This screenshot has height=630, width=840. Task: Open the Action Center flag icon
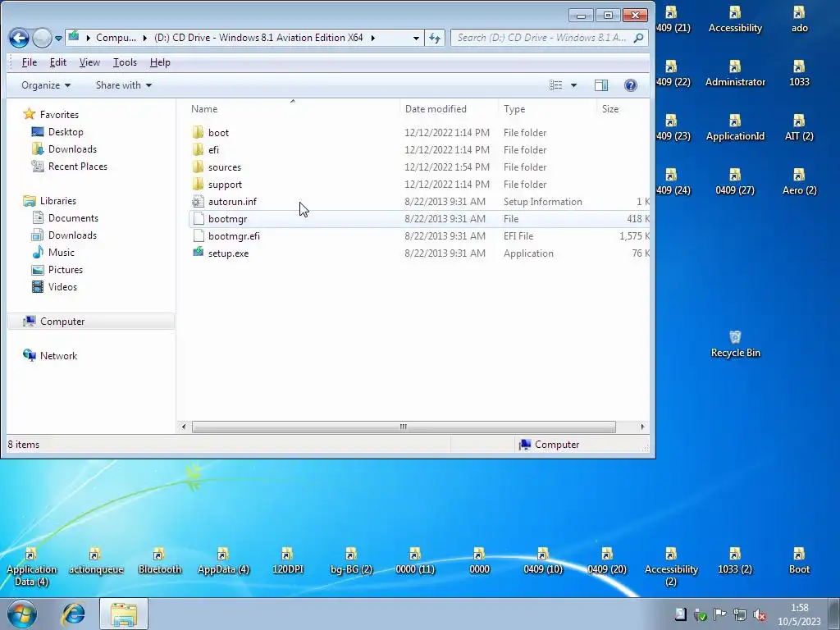coord(720,615)
